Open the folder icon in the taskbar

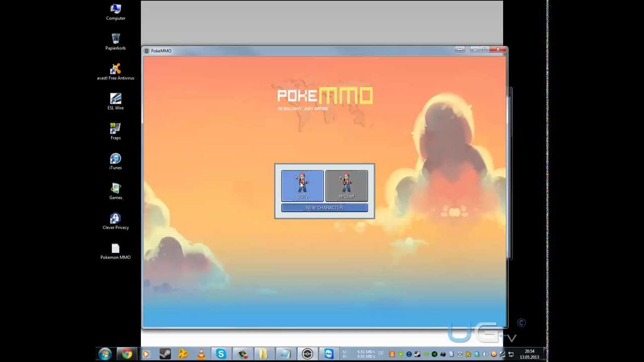(x=264, y=354)
